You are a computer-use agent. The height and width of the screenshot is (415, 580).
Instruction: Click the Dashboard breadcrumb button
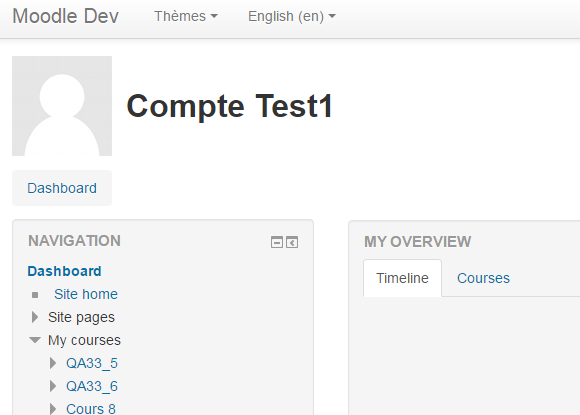(62, 188)
